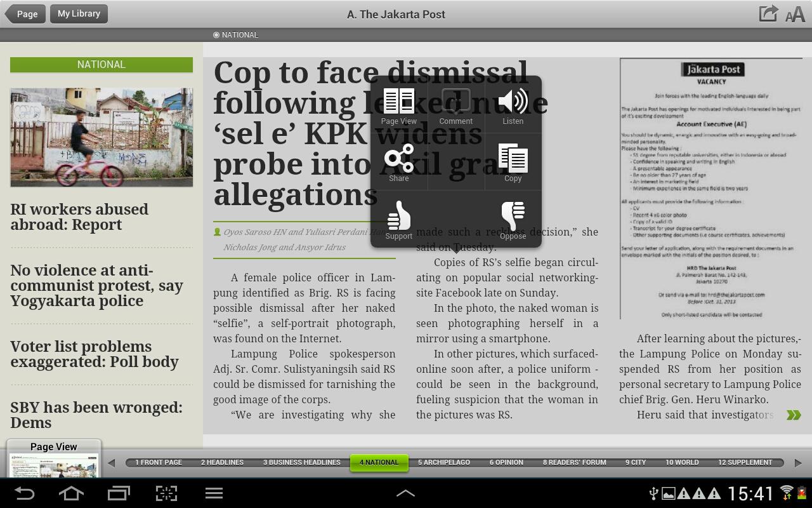Screen dimensions: 812x508
Task: Switch to the 2 Headlines section
Action: [x=222, y=462]
